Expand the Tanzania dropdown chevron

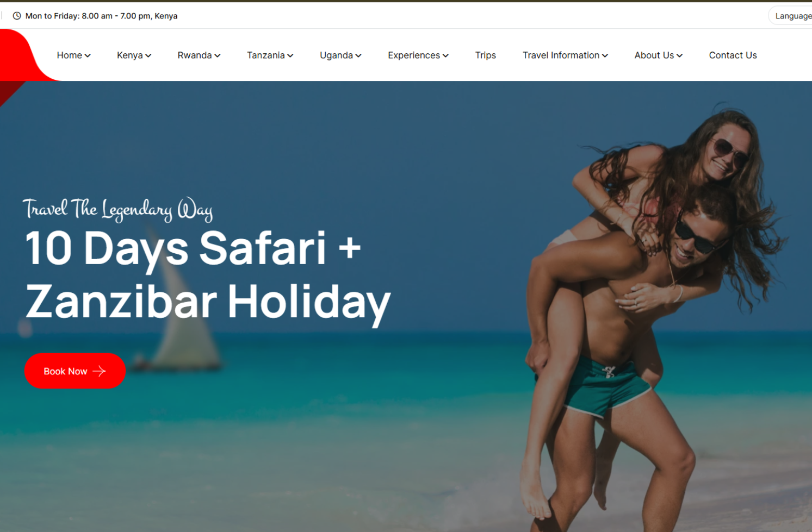[x=290, y=55]
